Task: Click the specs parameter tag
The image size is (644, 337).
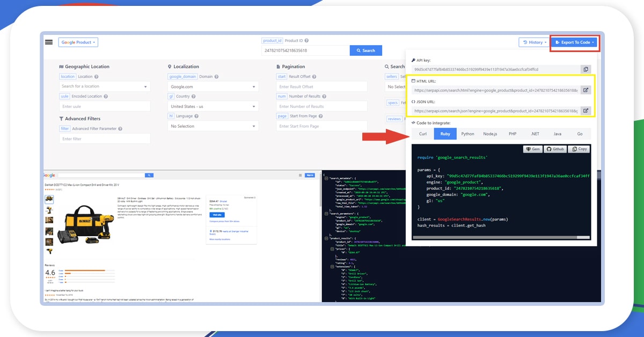Action: click(x=393, y=102)
